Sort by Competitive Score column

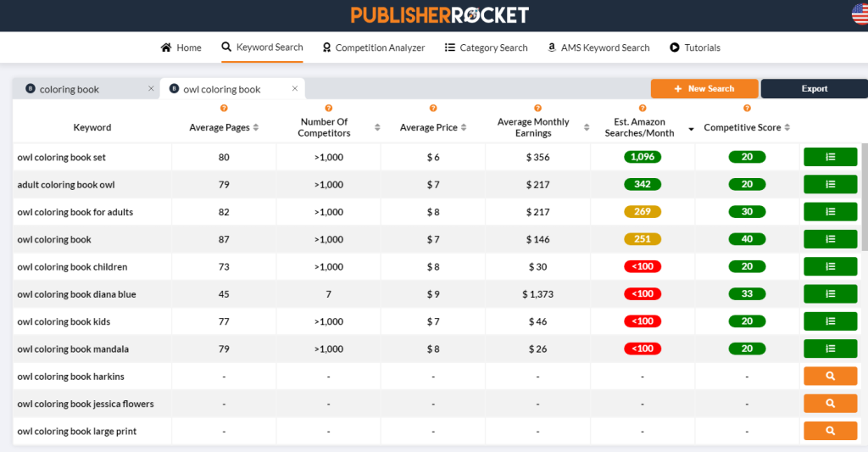pyautogui.click(x=787, y=127)
